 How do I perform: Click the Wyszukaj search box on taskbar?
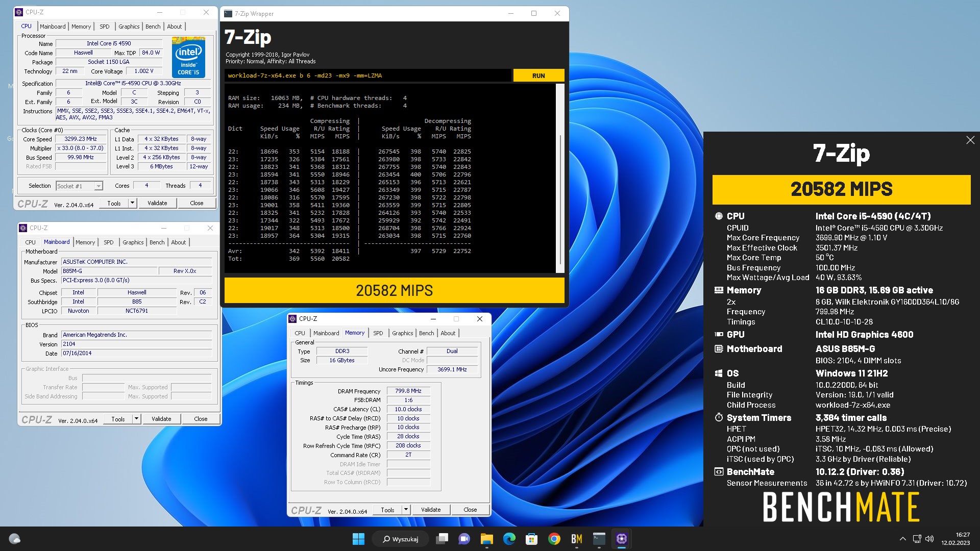pyautogui.click(x=401, y=539)
